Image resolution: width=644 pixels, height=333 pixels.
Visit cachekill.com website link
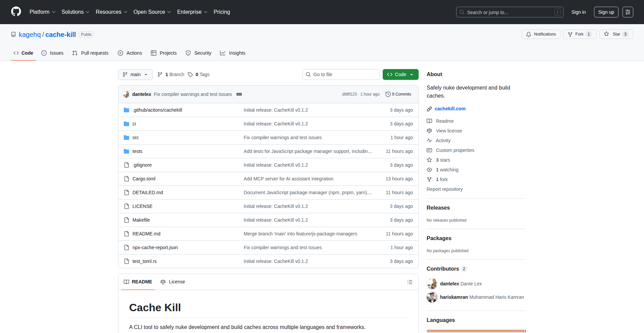pyautogui.click(x=450, y=109)
